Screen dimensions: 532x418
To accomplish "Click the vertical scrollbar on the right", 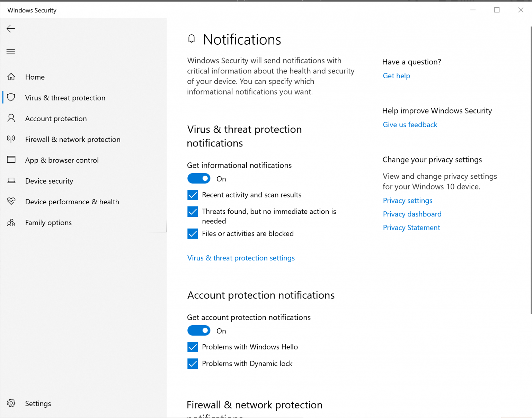I will [531, 170].
